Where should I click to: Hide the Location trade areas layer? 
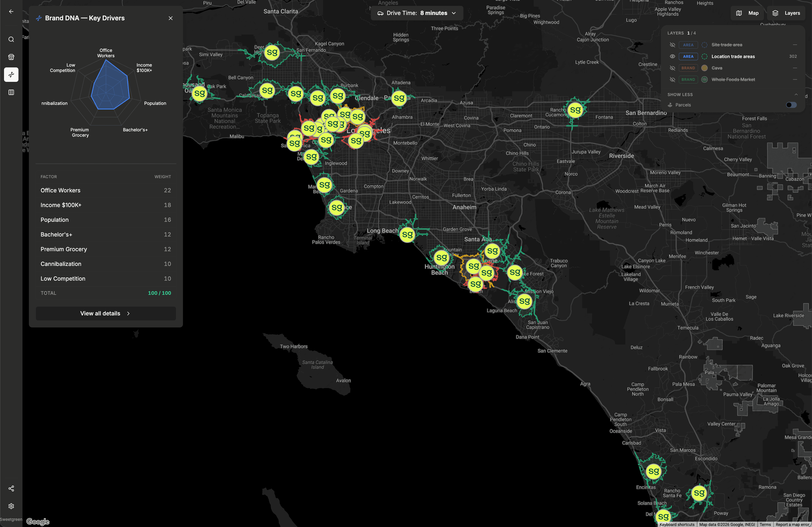tap(672, 56)
